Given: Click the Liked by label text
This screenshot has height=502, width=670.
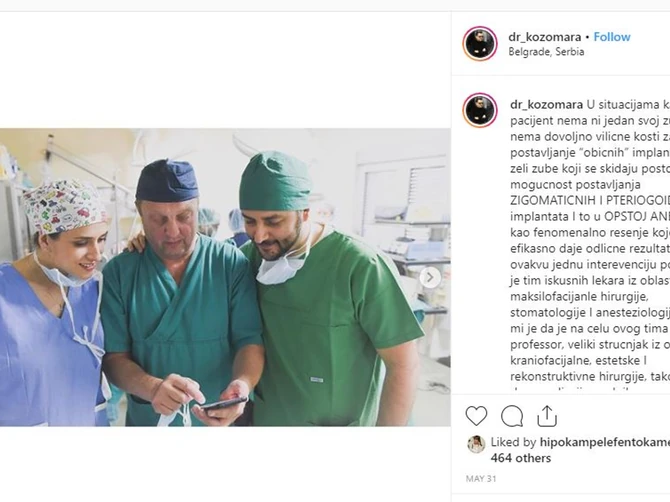Looking at the screenshot, I should (x=513, y=442).
